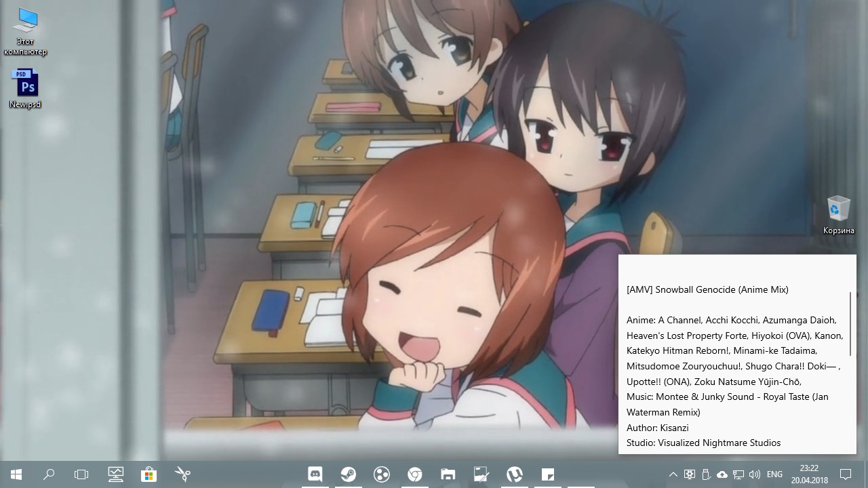This screenshot has height=488, width=868.
Task: Open the Action Center notifications
Action: pyautogui.click(x=846, y=474)
